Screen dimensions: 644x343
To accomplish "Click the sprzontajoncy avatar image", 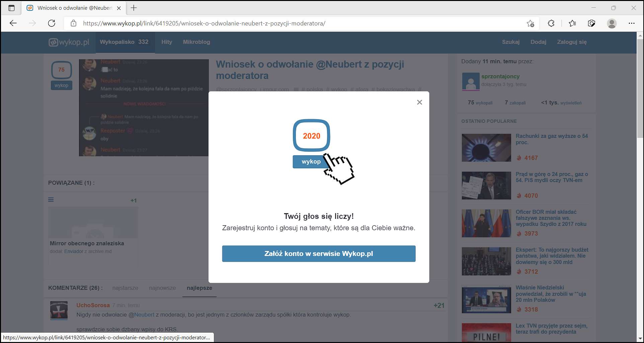I will (x=471, y=82).
